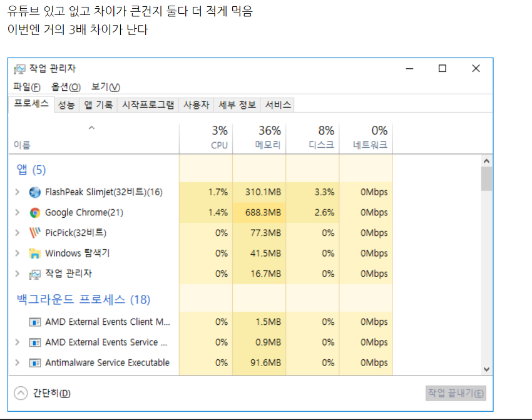Click the 작업 끝내기(E) button

click(456, 393)
